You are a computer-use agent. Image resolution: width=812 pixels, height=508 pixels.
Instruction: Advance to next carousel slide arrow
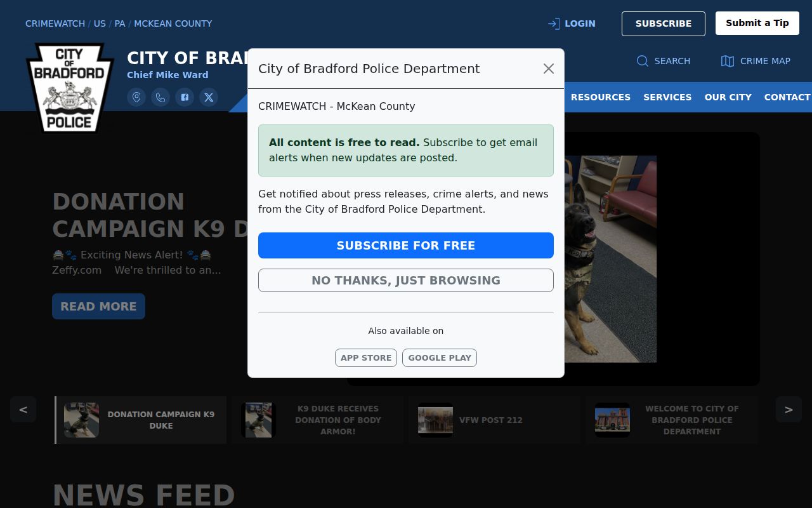pyautogui.click(x=789, y=410)
